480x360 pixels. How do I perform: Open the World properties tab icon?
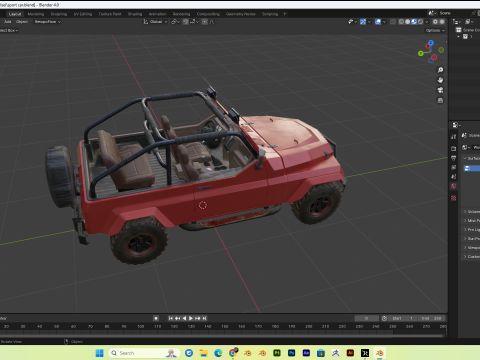pos(453,186)
